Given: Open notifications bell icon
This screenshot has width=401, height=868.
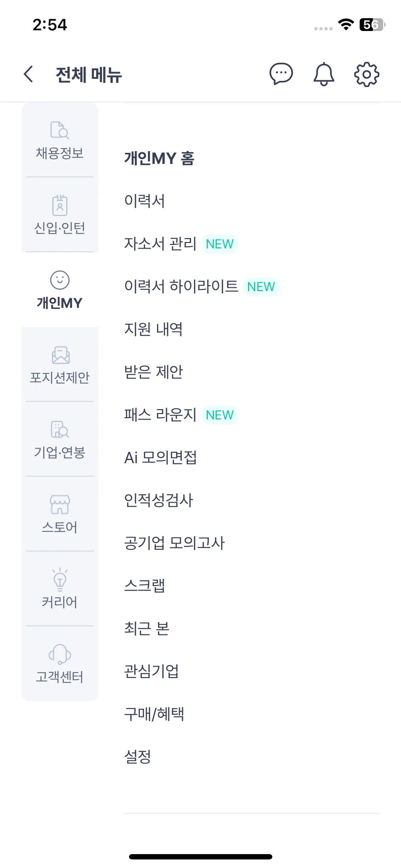Looking at the screenshot, I should [x=324, y=74].
